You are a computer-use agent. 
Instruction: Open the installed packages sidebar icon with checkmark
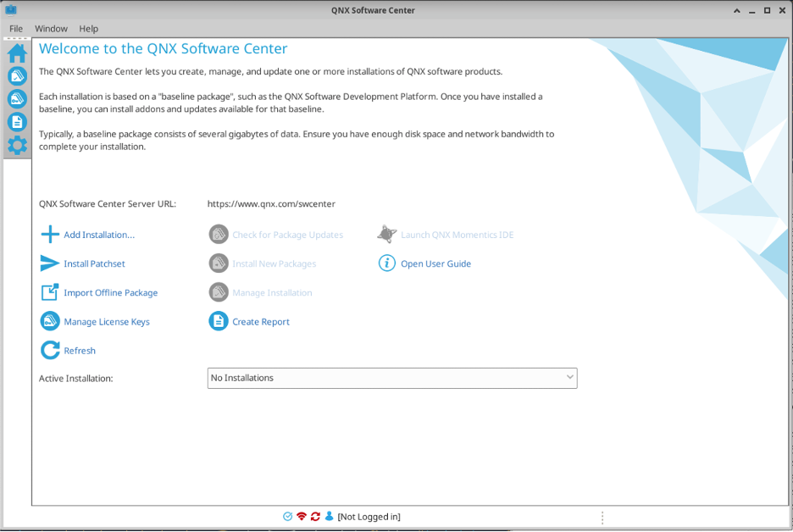pos(17,76)
